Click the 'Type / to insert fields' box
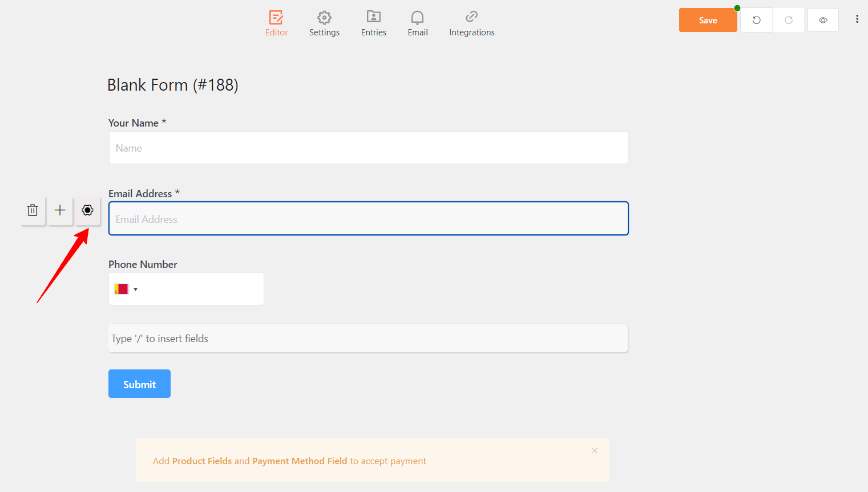The height and width of the screenshot is (492, 868). pos(368,338)
